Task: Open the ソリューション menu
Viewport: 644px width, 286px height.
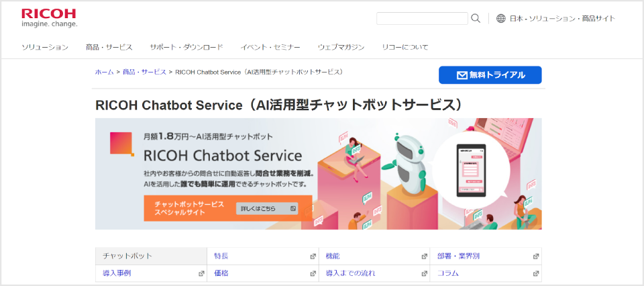Action: click(x=45, y=47)
